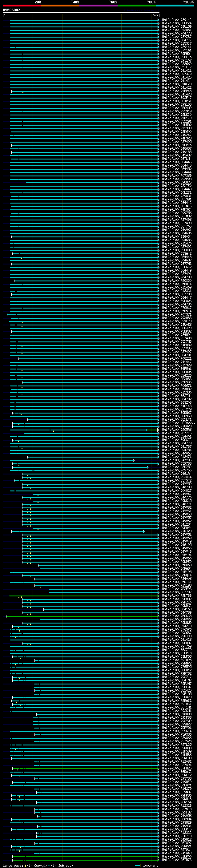Viewport: 197px width, 868px height.
Task: Open hit UniRef100_Q8VZ87
Action: coord(177,37)
